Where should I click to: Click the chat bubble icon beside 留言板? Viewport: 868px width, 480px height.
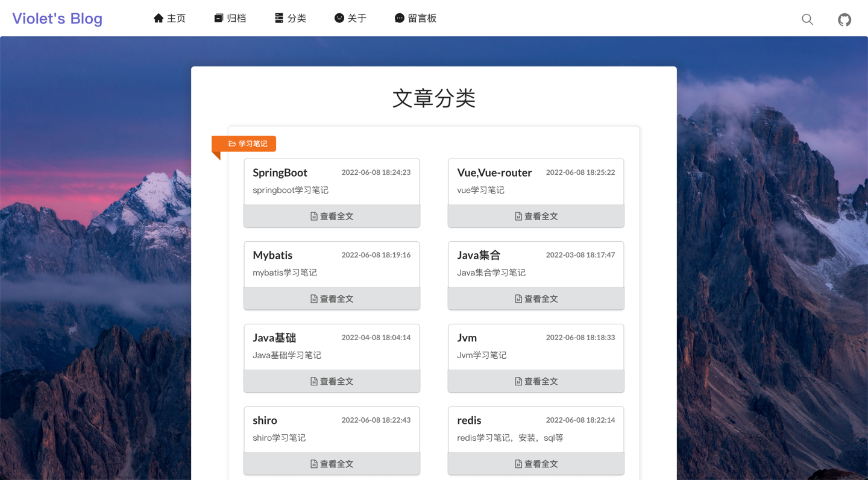click(399, 18)
